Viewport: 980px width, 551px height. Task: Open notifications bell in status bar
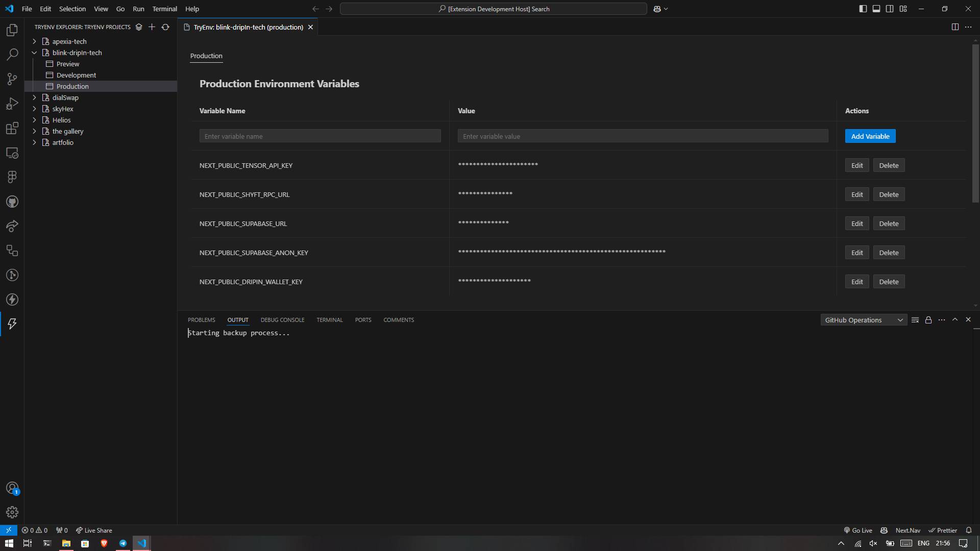point(969,530)
